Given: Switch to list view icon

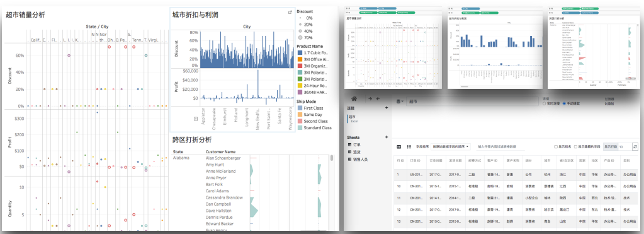Looking at the screenshot, I should tap(409, 146).
